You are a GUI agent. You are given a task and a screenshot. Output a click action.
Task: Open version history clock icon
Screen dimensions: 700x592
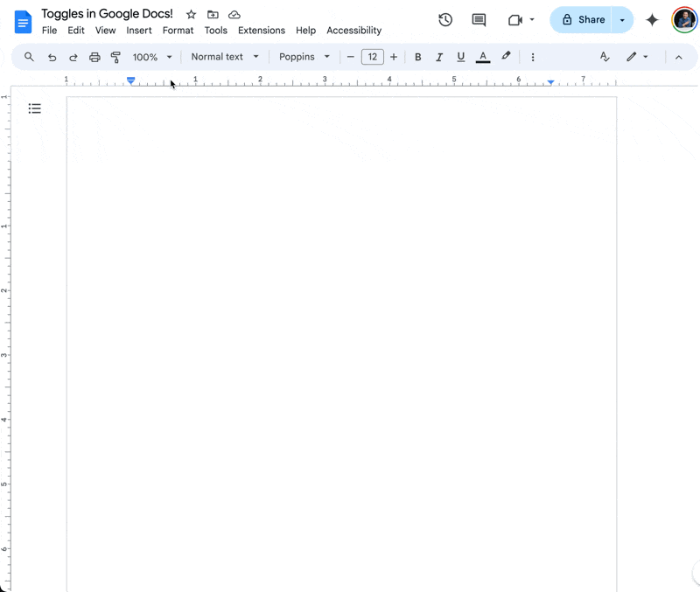pos(445,19)
